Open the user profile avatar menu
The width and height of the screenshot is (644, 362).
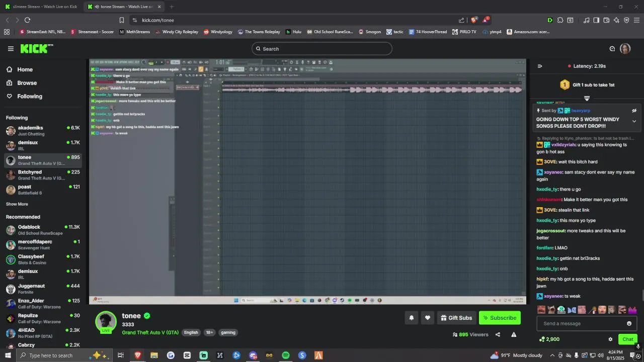click(x=625, y=49)
